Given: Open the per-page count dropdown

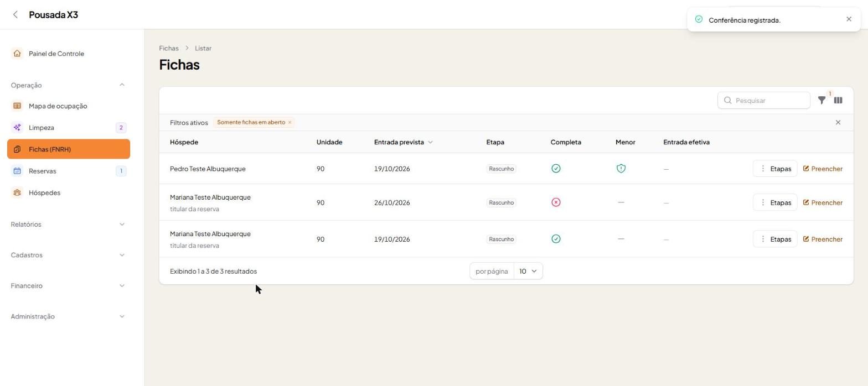Looking at the screenshot, I should [x=528, y=272].
